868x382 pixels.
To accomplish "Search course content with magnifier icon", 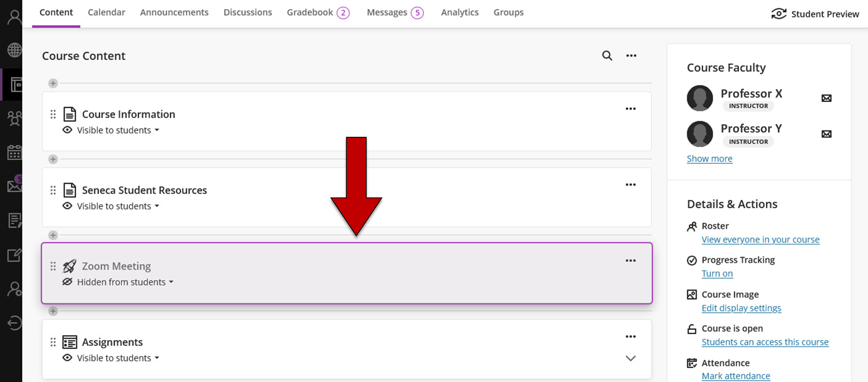I will point(607,56).
